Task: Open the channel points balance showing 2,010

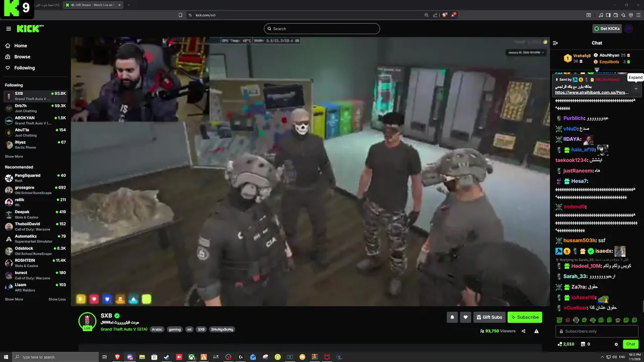Action: pyautogui.click(x=566, y=344)
